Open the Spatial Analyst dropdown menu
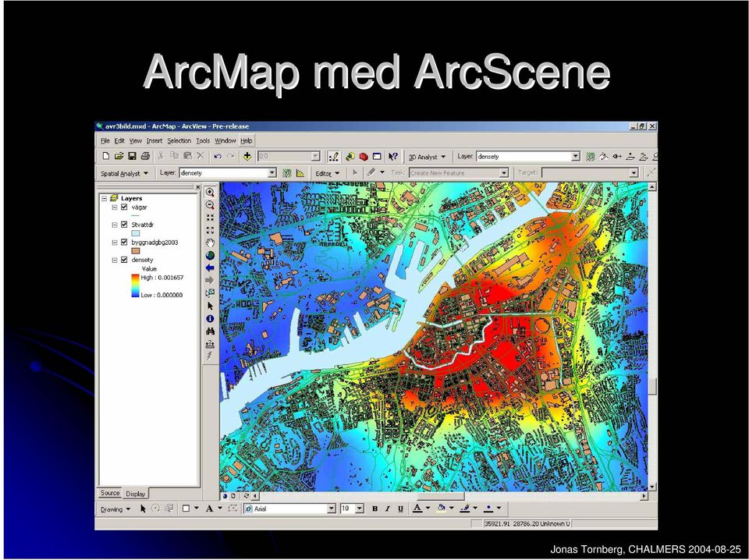The image size is (749, 560). click(x=124, y=173)
